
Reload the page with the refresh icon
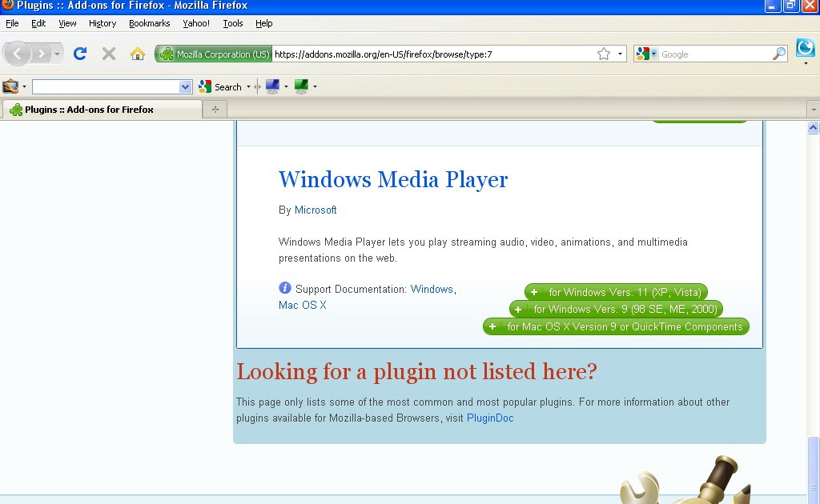79,54
